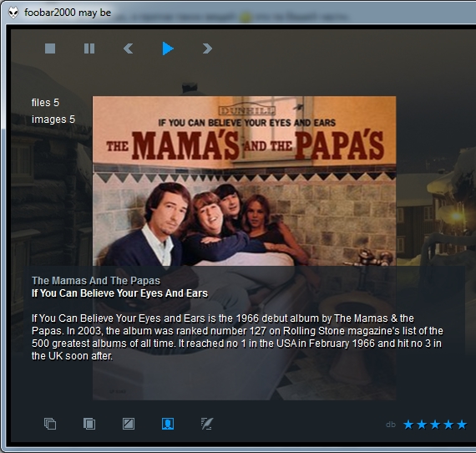Toggle the highlighted blue portrait icon

[x=168, y=424]
